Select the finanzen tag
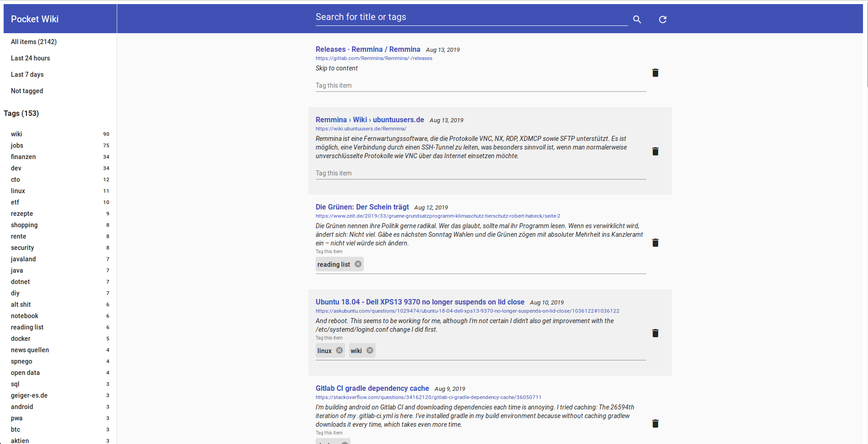The width and height of the screenshot is (868, 444). (60, 157)
